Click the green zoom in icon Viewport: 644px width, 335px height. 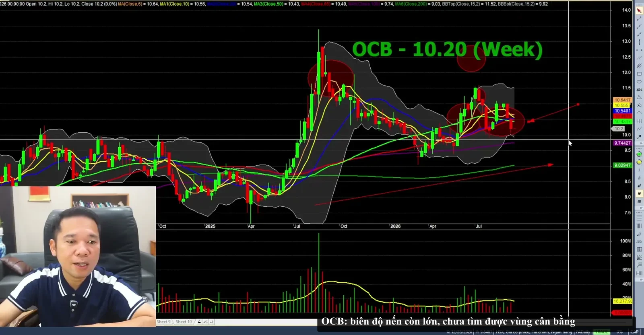coord(639,154)
